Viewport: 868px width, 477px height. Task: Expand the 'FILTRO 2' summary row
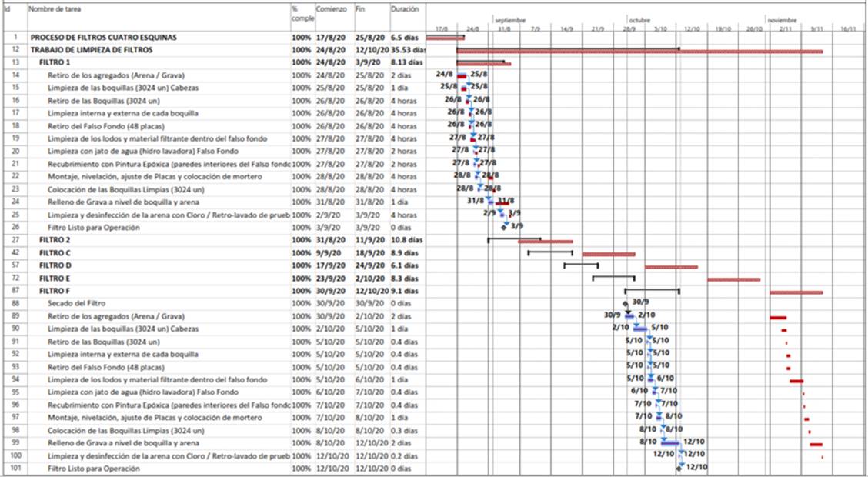(x=54, y=240)
